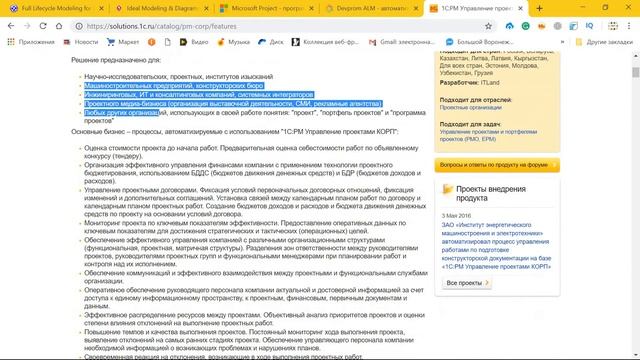Screen dimensions: 640x360
Task: Open the Новости bookmark
Action: click(81, 42)
